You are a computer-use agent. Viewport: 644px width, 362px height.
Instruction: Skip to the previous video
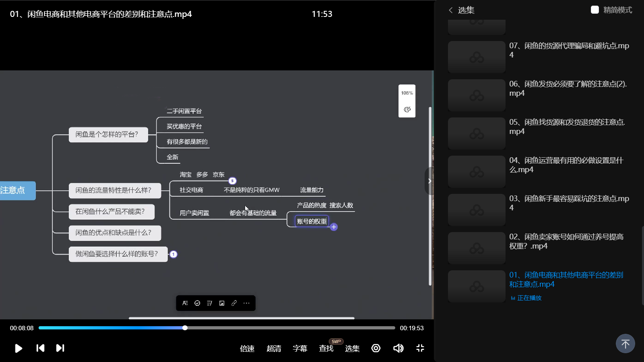40,348
